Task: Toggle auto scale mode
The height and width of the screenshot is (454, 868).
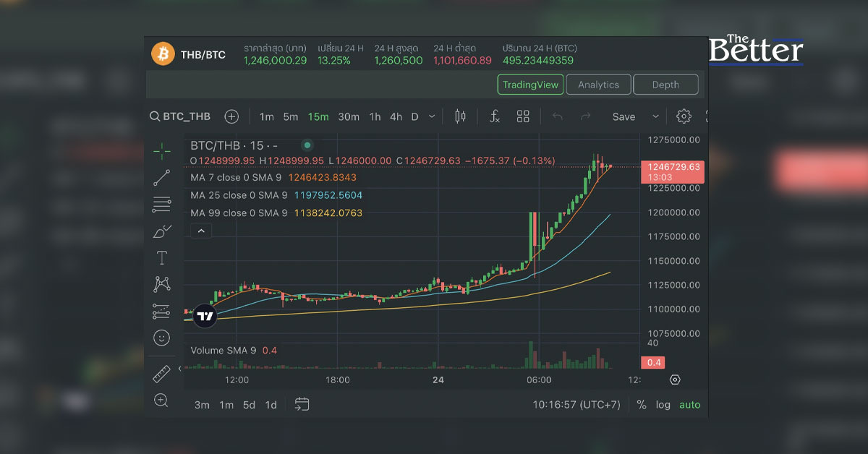Action: point(689,405)
